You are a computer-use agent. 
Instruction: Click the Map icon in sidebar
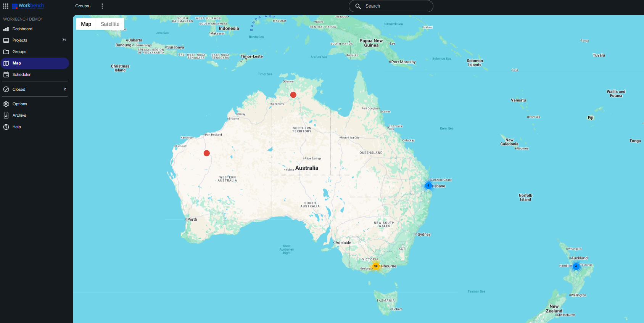(6, 63)
